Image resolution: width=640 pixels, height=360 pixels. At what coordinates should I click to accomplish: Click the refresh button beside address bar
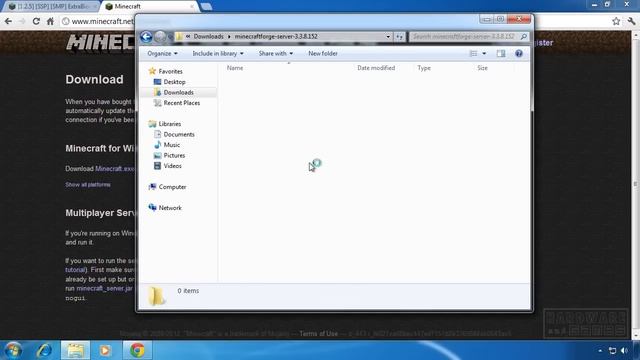pos(400,37)
